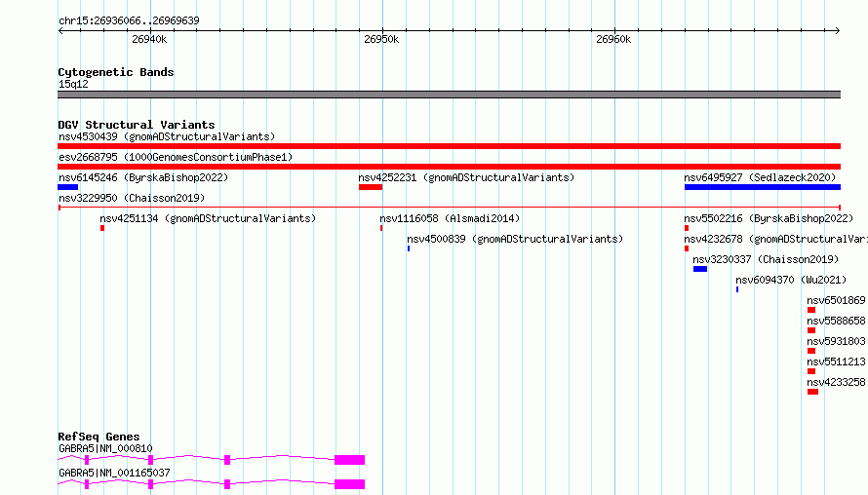Image resolution: width=868 pixels, height=495 pixels.
Task: Open the DGV Structural Variants track title
Action: point(137,125)
